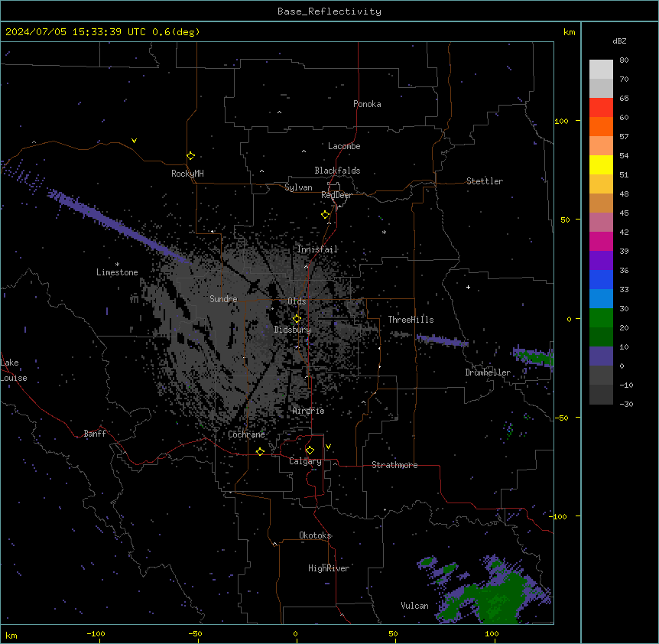Click the ThreeHills town label

pyautogui.click(x=411, y=320)
